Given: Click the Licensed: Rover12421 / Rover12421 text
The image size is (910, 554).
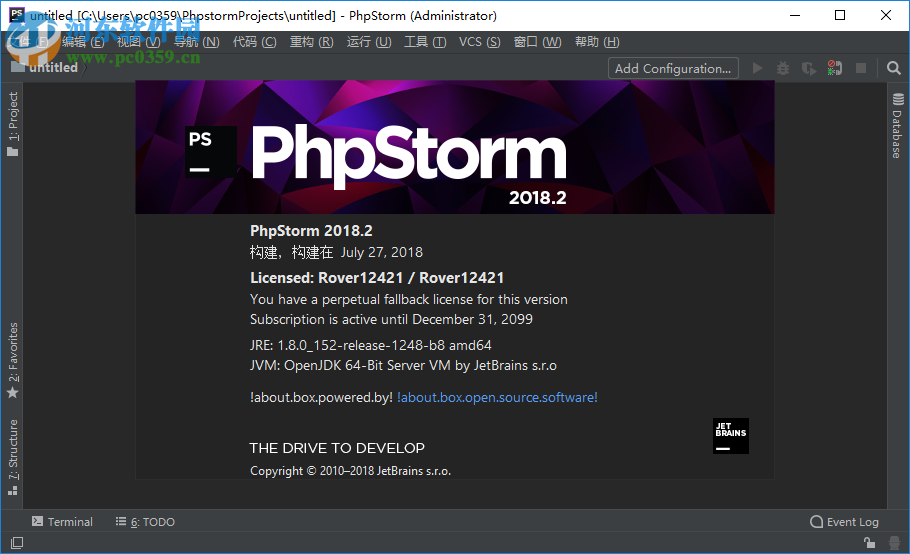Looking at the screenshot, I should (377, 278).
